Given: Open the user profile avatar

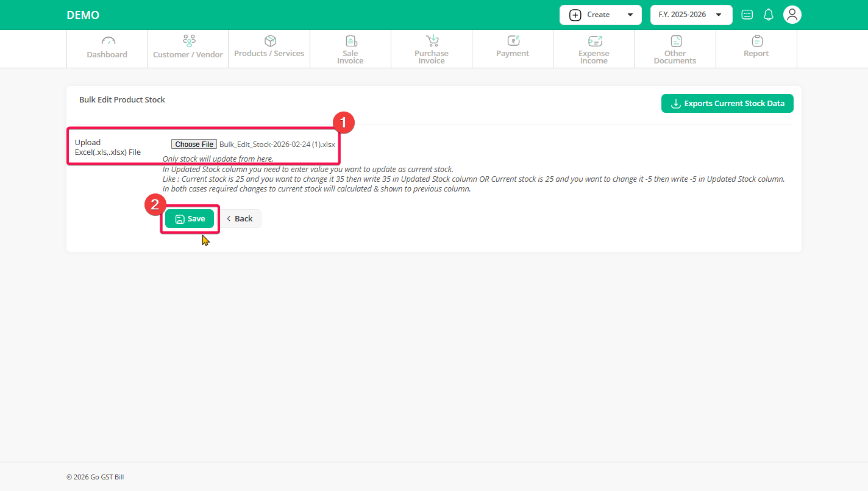Looking at the screenshot, I should click(x=792, y=15).
